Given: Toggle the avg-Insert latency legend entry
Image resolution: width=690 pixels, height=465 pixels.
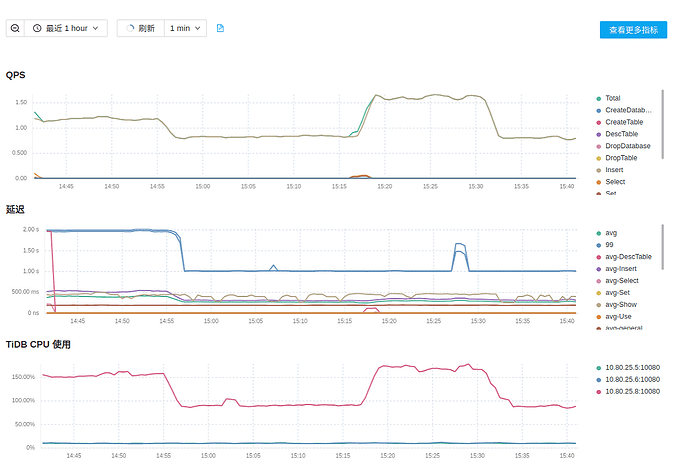Looking at the screenshot, I should pos(617,269).
